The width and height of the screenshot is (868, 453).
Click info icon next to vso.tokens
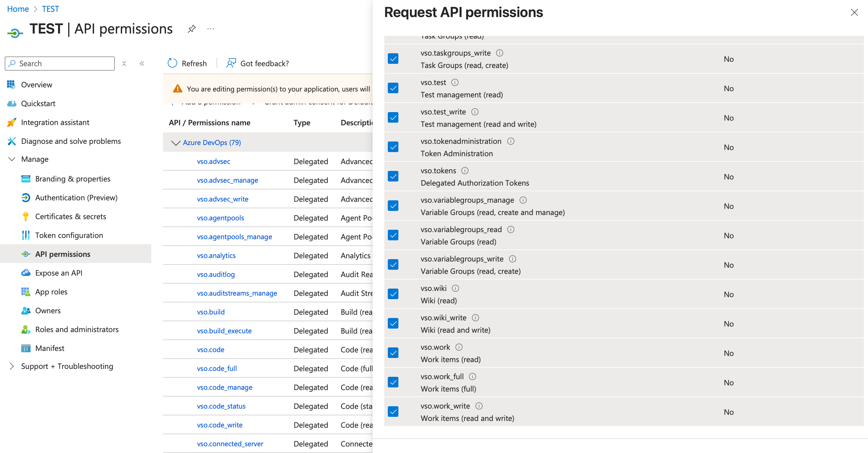point(465,171)
